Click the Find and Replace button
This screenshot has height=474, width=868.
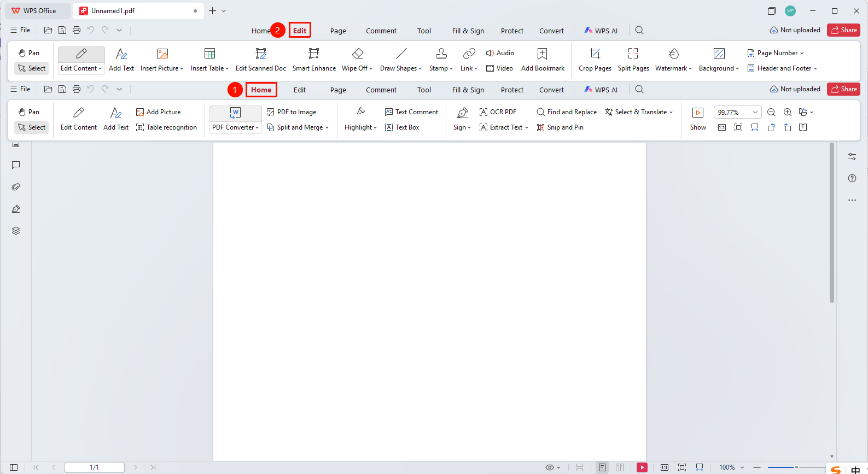(x=567, y=112)
